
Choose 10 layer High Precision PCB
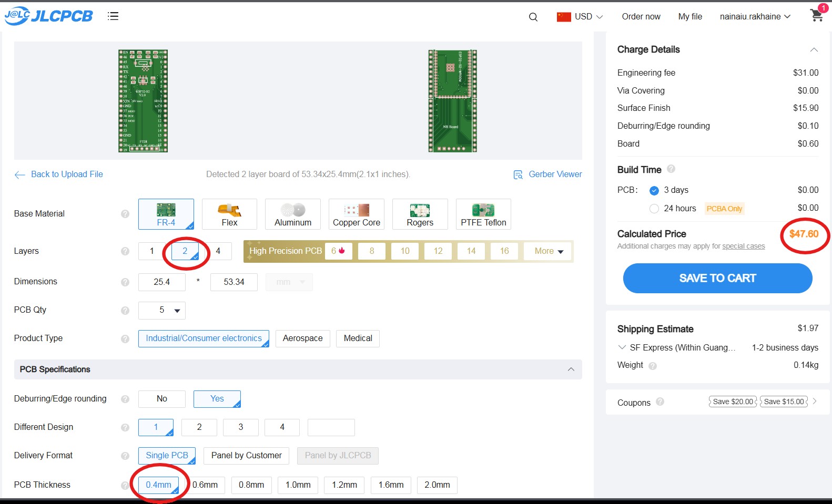(405, 251)
